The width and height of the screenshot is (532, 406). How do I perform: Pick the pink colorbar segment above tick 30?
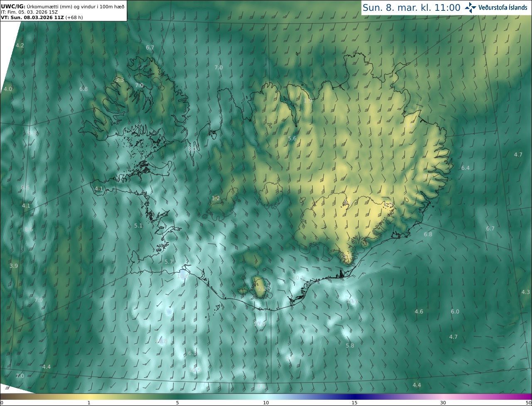click(443, 396)
